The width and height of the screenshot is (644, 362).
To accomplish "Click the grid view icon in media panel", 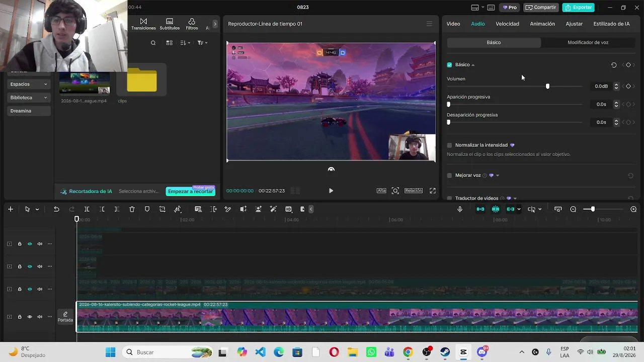I will 169,43.
